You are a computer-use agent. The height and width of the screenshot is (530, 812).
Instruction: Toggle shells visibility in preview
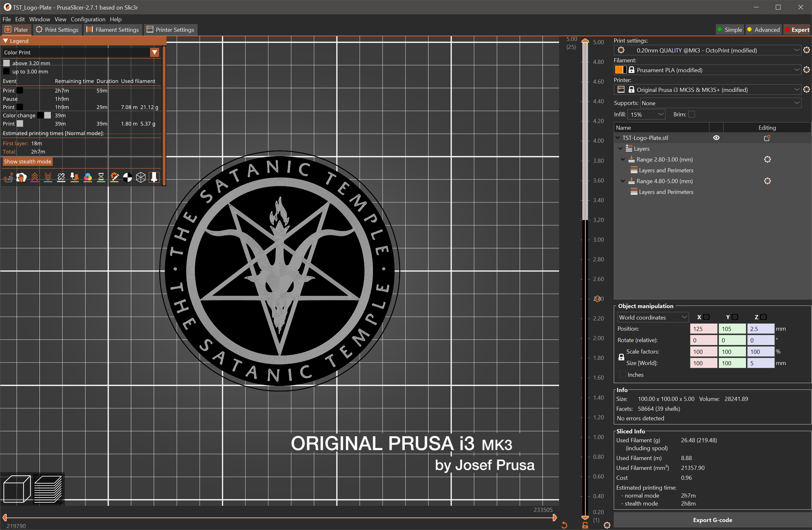click(140, 177)
